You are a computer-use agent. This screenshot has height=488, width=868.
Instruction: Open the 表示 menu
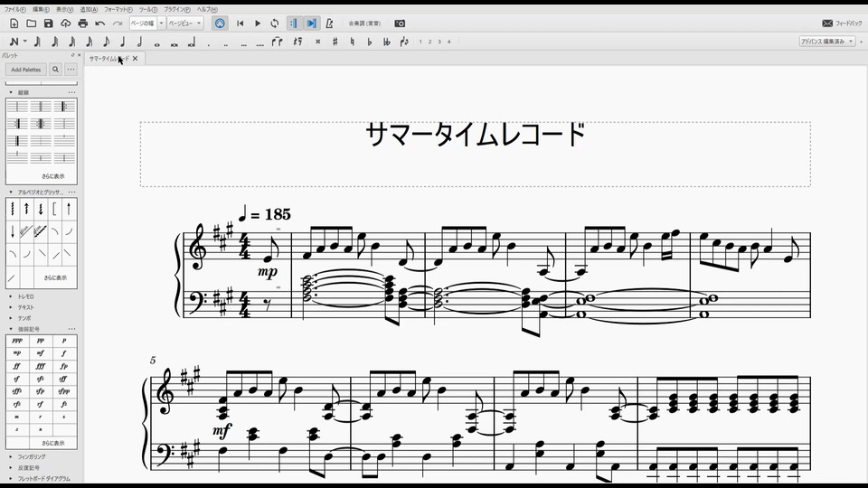click(64, 9)
